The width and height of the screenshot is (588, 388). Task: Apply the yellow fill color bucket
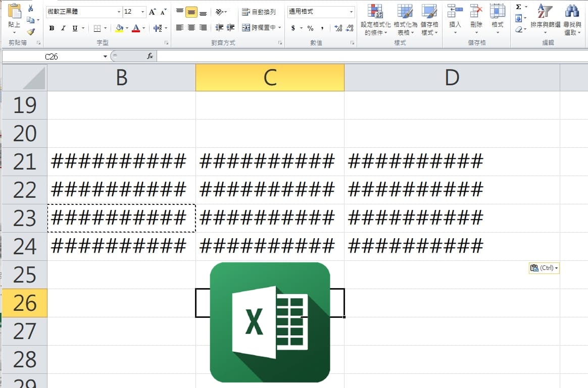[x=119, y=28]
